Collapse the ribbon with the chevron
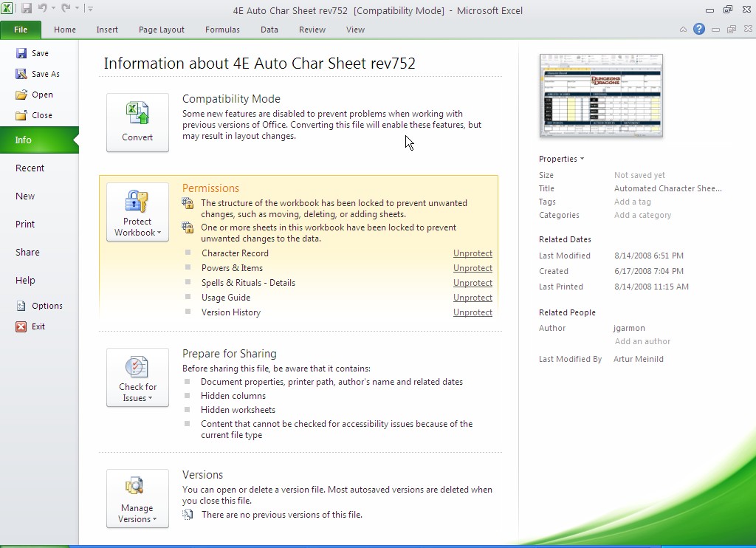Viewport: 756px width, 548px height. (682, 30)
